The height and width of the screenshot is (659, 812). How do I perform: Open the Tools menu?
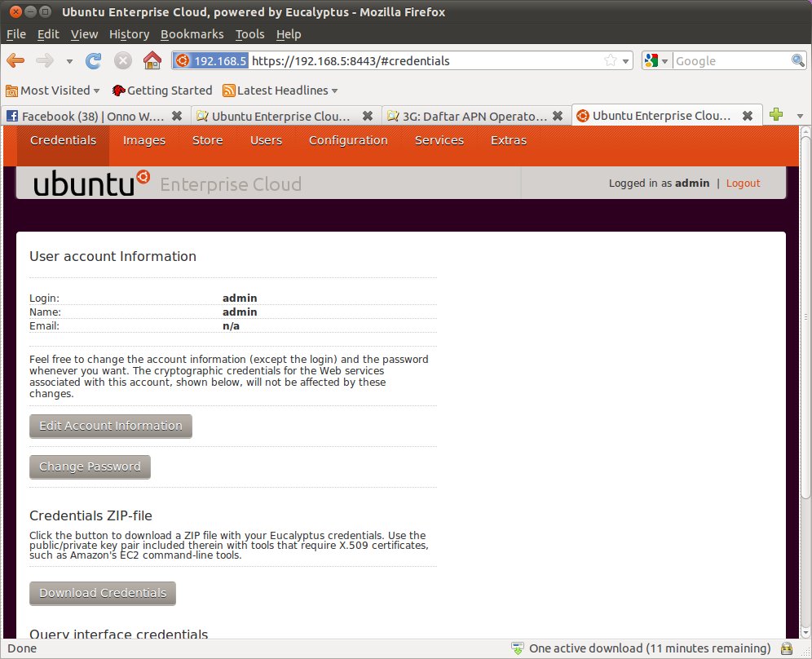[x=249, y=34]
